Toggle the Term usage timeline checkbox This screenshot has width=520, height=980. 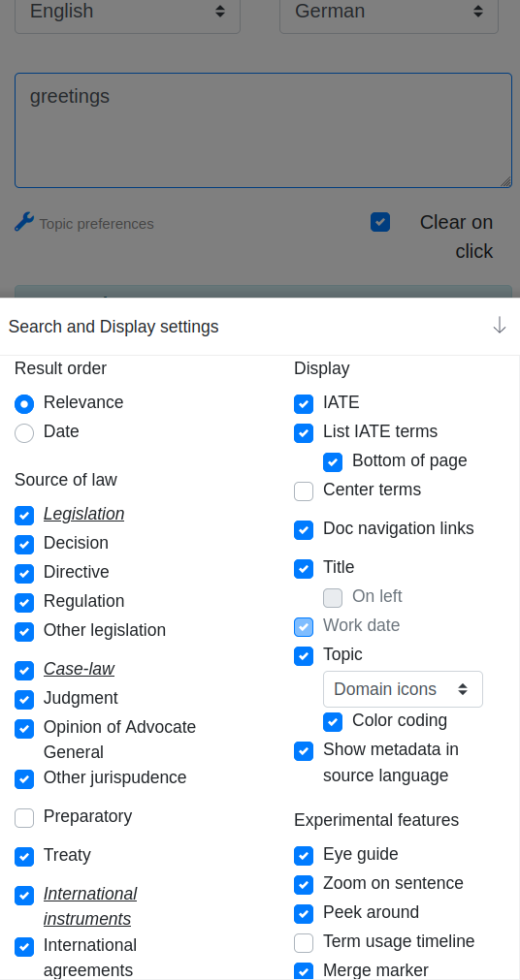304,942
